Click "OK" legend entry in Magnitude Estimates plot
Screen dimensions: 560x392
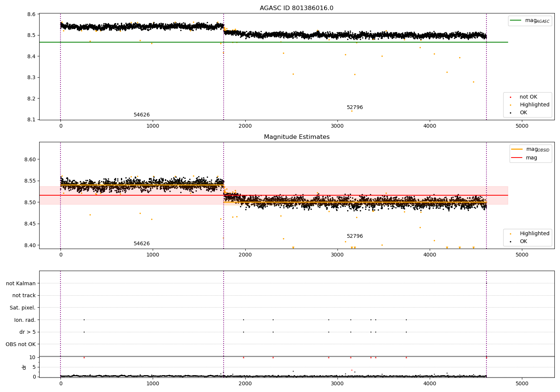click(x=519, y=242)
